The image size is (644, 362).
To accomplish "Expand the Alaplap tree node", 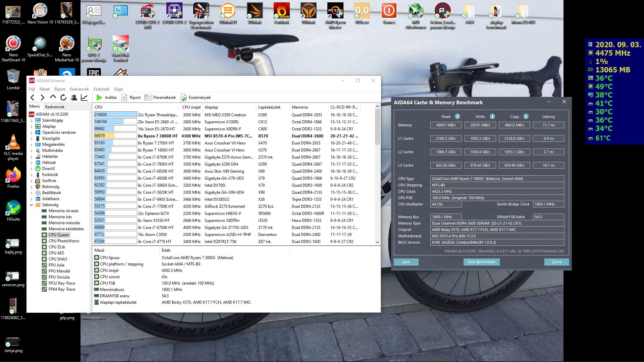I will (32, 126).
